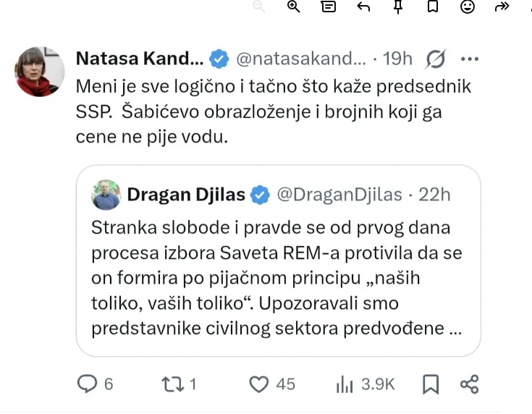Open replies via the comment icon
Screen dimensions: 532x414
[87, 384]
